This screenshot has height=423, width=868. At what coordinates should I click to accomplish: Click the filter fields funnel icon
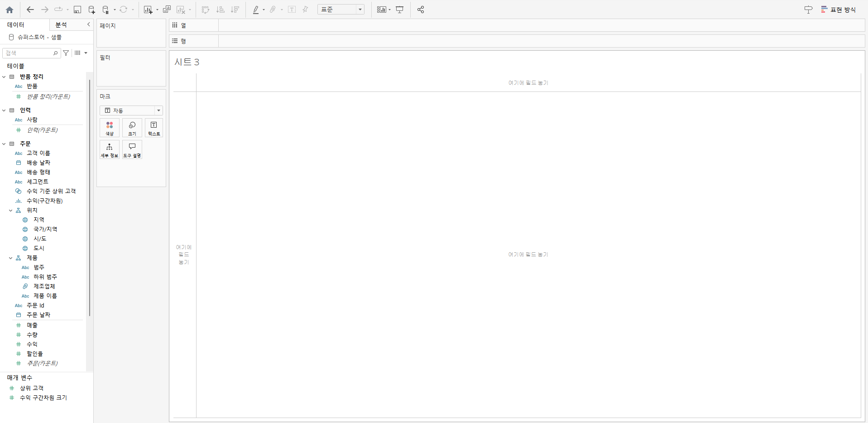(66, 53)
